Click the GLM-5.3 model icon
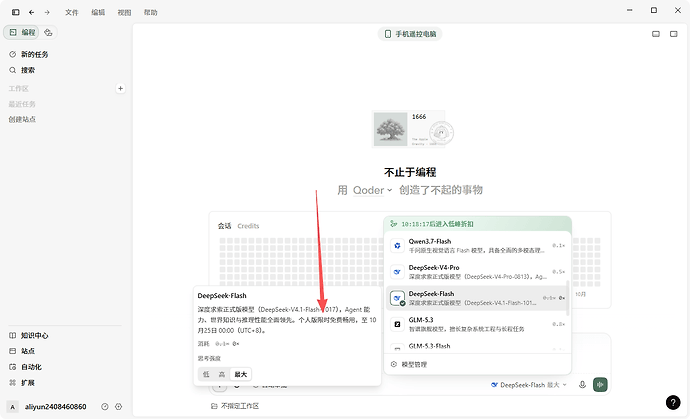 (397, 324)
